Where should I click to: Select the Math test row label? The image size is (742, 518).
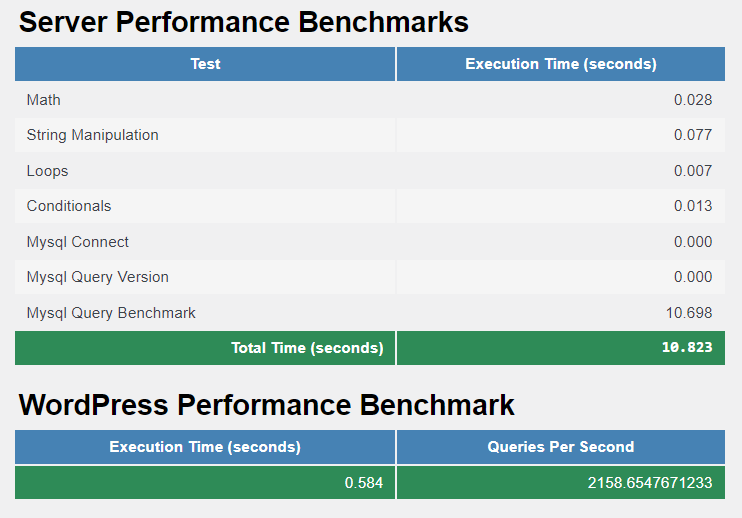coord(44,100)
